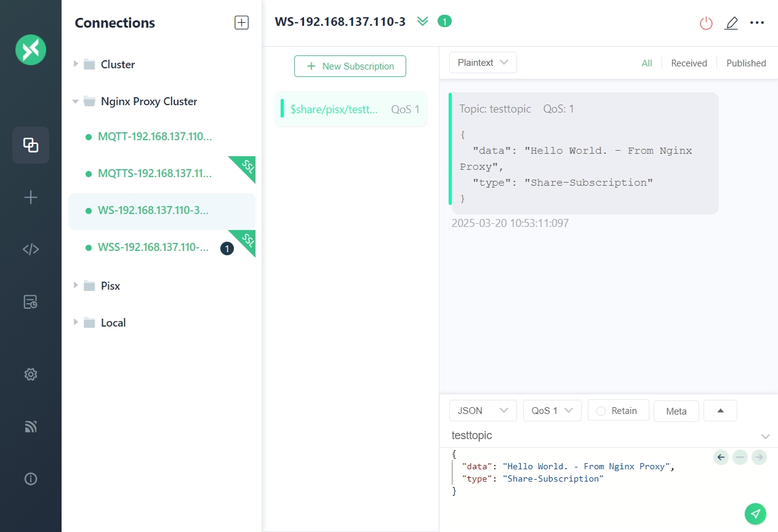Open settings gear in left sidebar
778x532 pixels.
click(31, 375)
